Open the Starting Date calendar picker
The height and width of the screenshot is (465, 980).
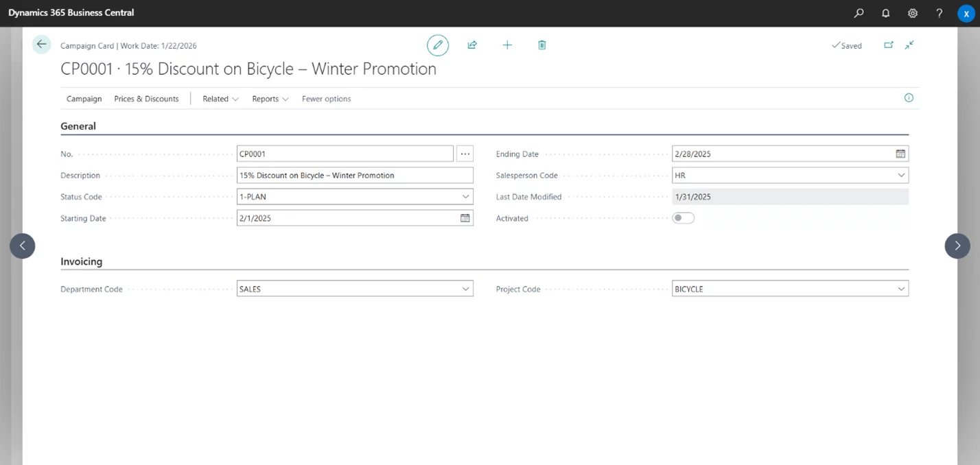point(465,218)
